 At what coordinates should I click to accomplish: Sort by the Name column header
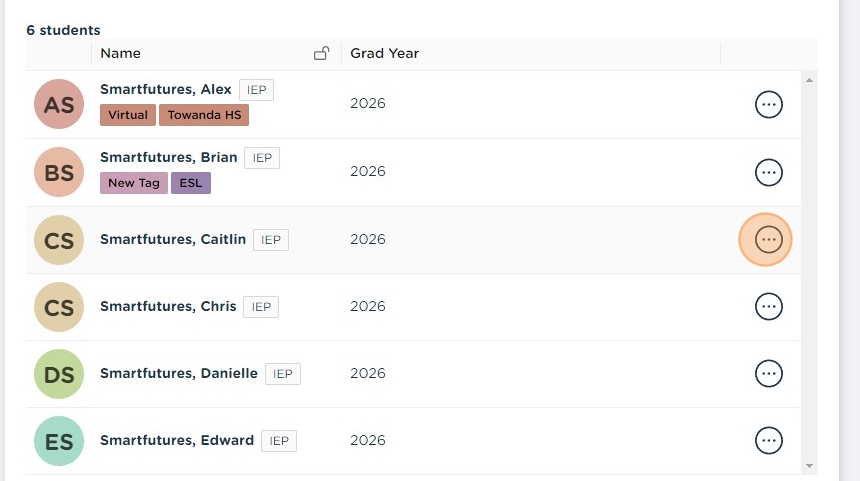click(x=121, y=53)
